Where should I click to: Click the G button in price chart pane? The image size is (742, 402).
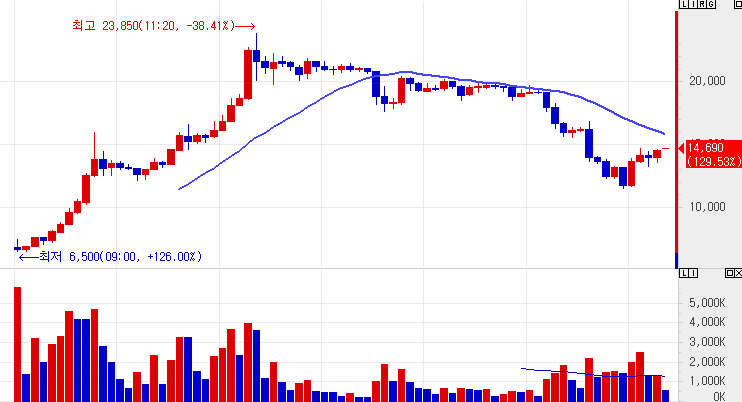711,4
